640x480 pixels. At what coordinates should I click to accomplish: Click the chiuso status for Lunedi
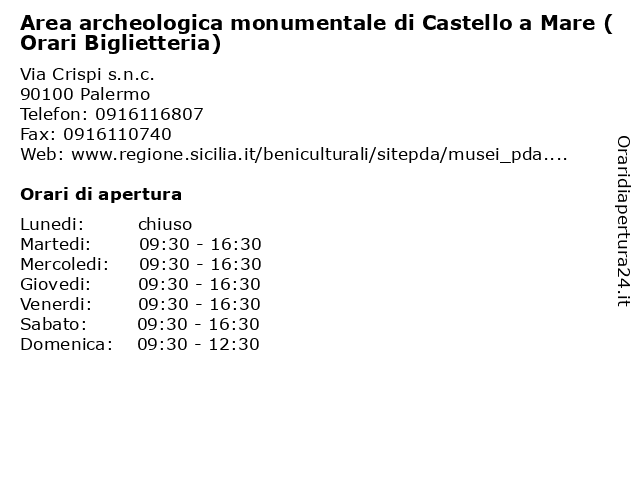pos(165,224)
